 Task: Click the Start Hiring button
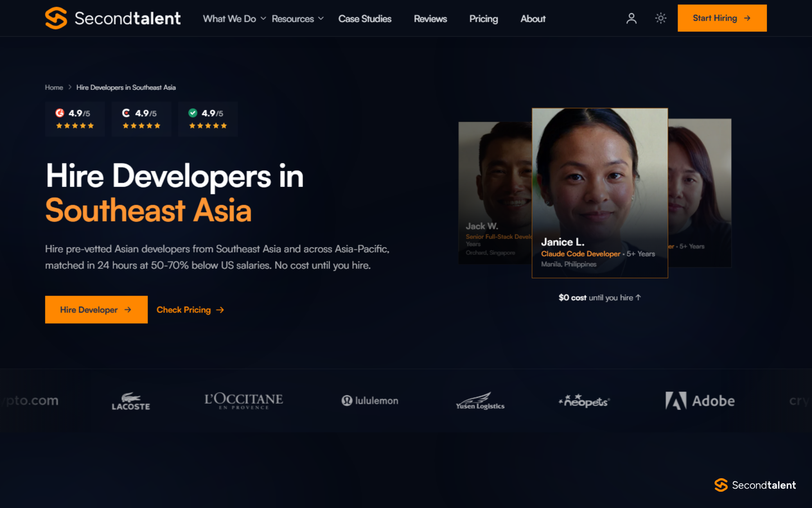tap(722, 18)
